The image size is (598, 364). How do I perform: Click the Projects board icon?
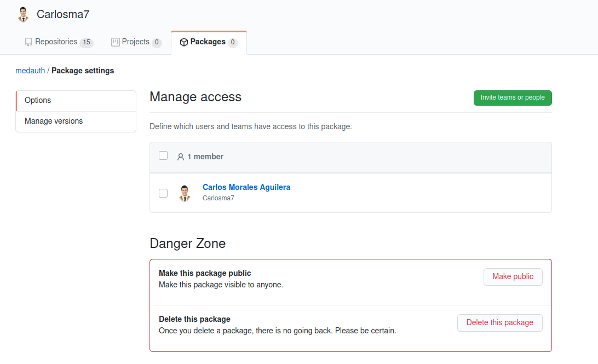point(115,42)
